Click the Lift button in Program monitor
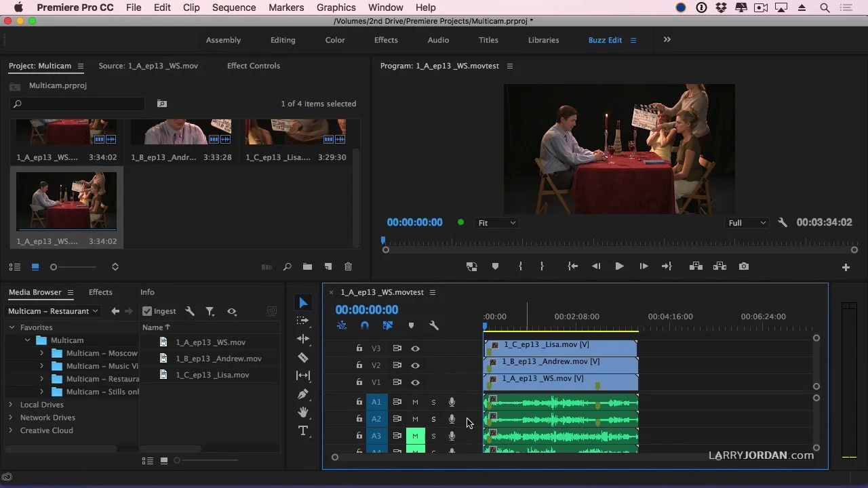The width and height of the screenshot is (868, 488). (x=696, y=266)
